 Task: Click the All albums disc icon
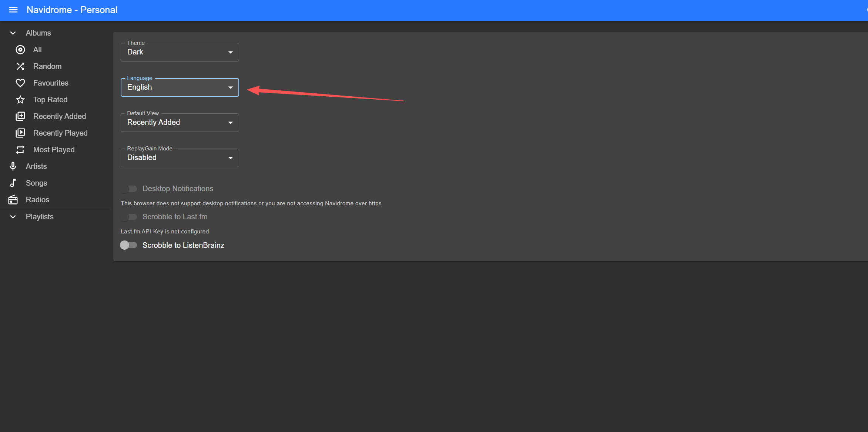click(x=20, y=50)
